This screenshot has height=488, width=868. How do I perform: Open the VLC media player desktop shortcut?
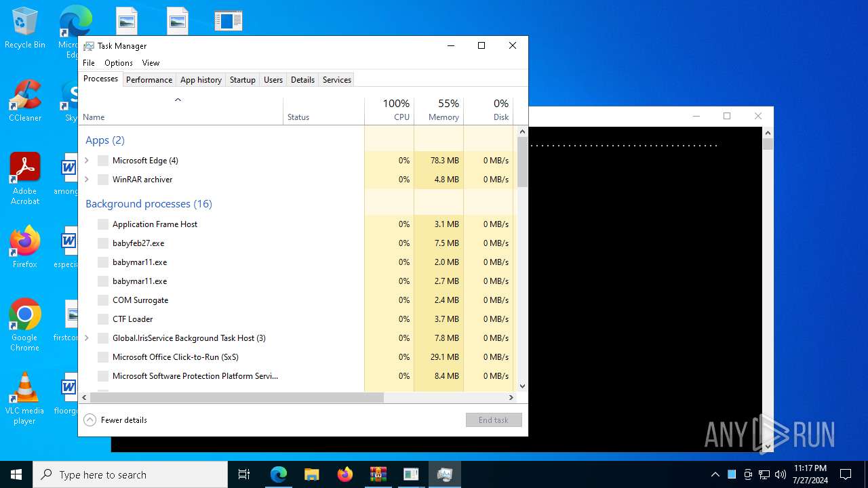24,399
